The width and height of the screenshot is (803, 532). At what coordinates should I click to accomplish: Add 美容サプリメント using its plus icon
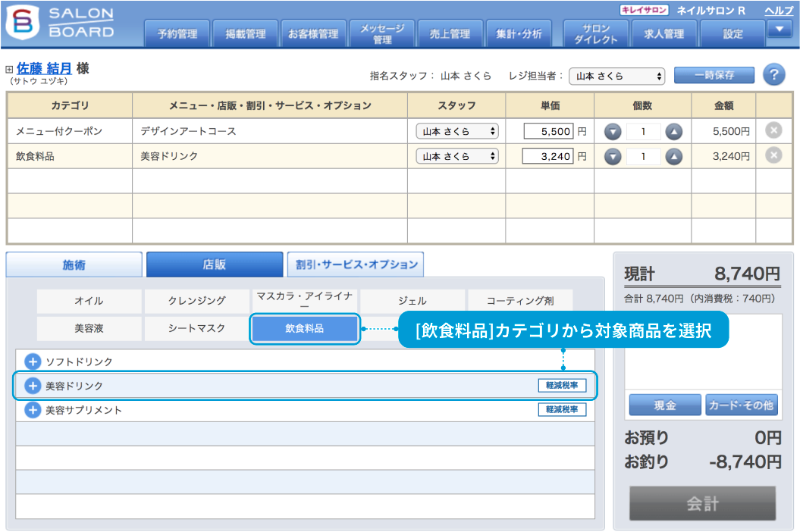pos(33,410)
